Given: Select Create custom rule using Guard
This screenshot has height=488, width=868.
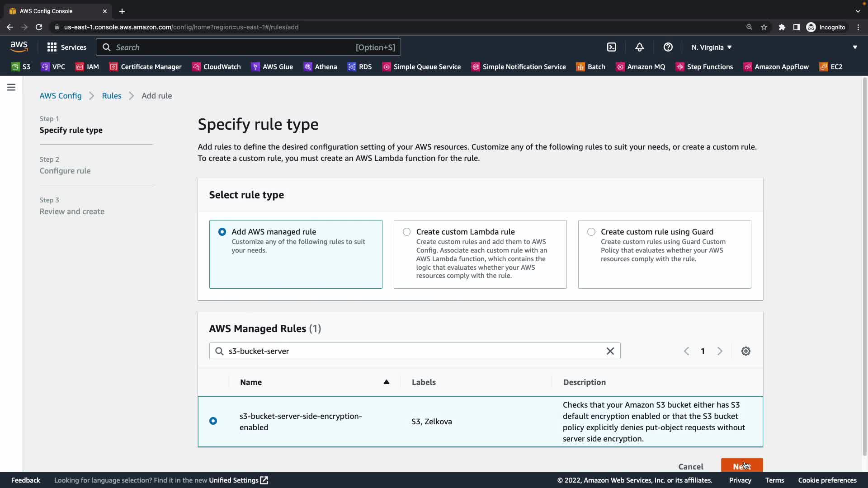Looking at the screenshot, I should (591, 232).
